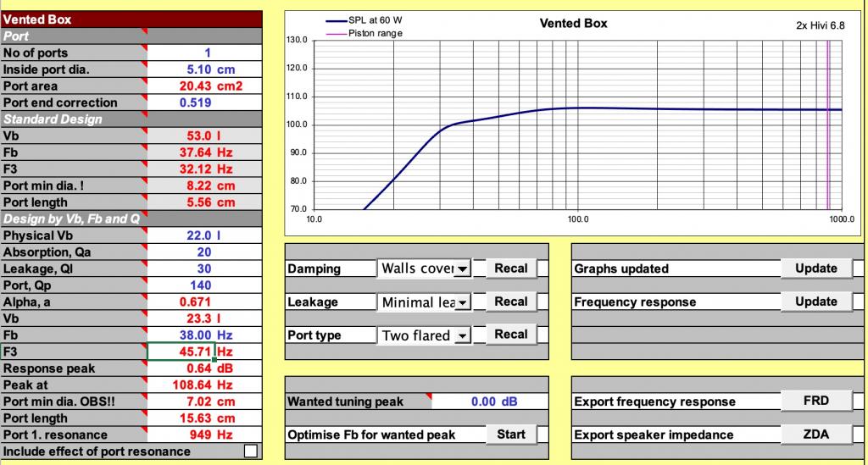The height and width of the screenshot is (465, 868).
Task: Select the Fb 38.00 Hz input cell
Action: click(204, 335)
